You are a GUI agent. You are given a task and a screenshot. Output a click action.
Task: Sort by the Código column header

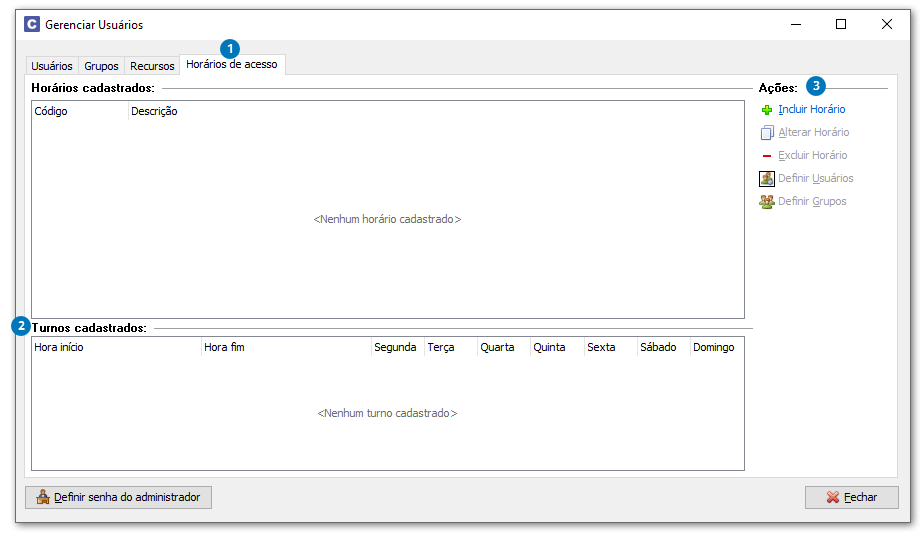click(x=80, y=111)
